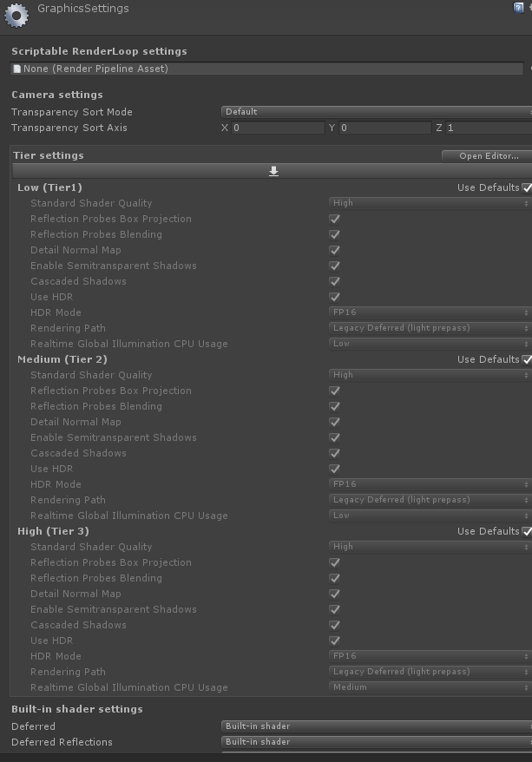Toggle Use Defaults for Low (Tier1)
This screenshot has height=762, width=532.
(x=527, y=187)
